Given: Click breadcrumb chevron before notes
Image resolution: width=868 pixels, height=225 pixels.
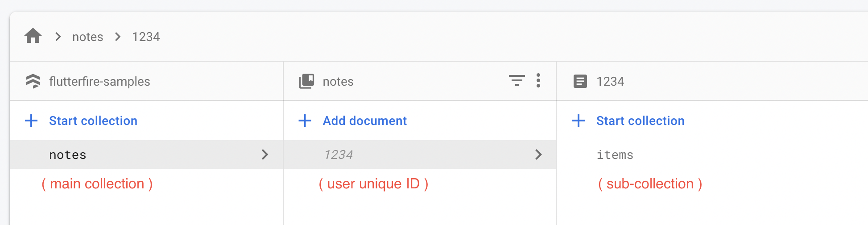Looking at the screenshot, I should coord(58,37).
